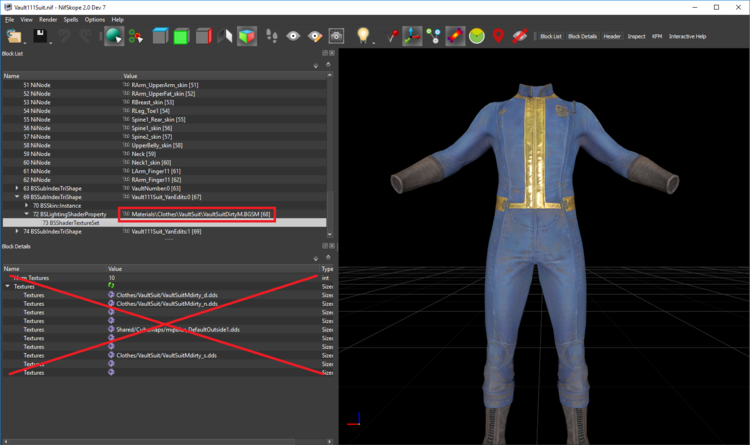Click the collapse-all down arrow in Block List

(x=316, y=66)
